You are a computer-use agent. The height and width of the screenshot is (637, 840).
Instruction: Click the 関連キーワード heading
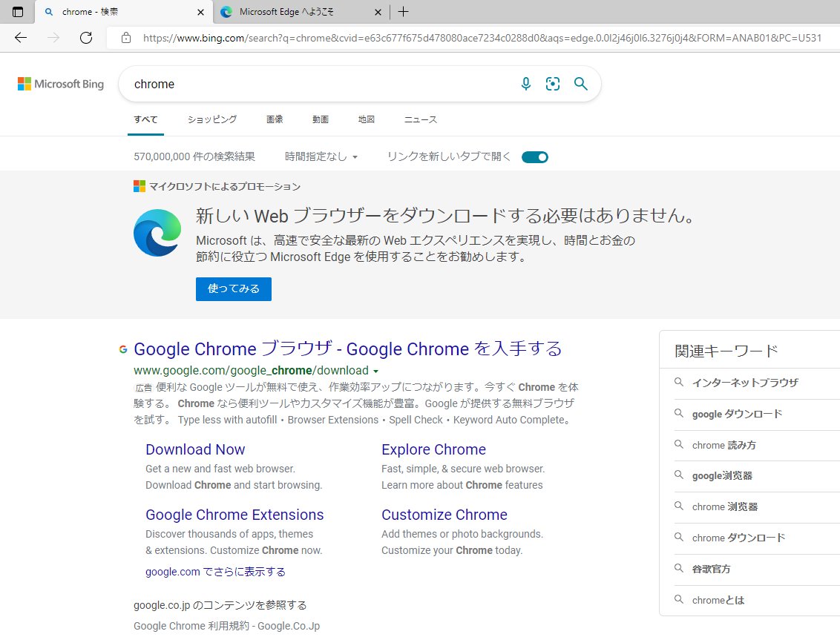click(726, 351)
